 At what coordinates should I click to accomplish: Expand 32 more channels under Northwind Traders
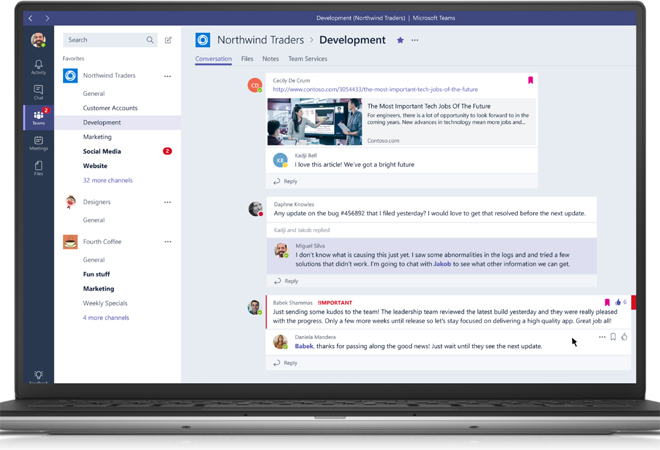[107, 180]
